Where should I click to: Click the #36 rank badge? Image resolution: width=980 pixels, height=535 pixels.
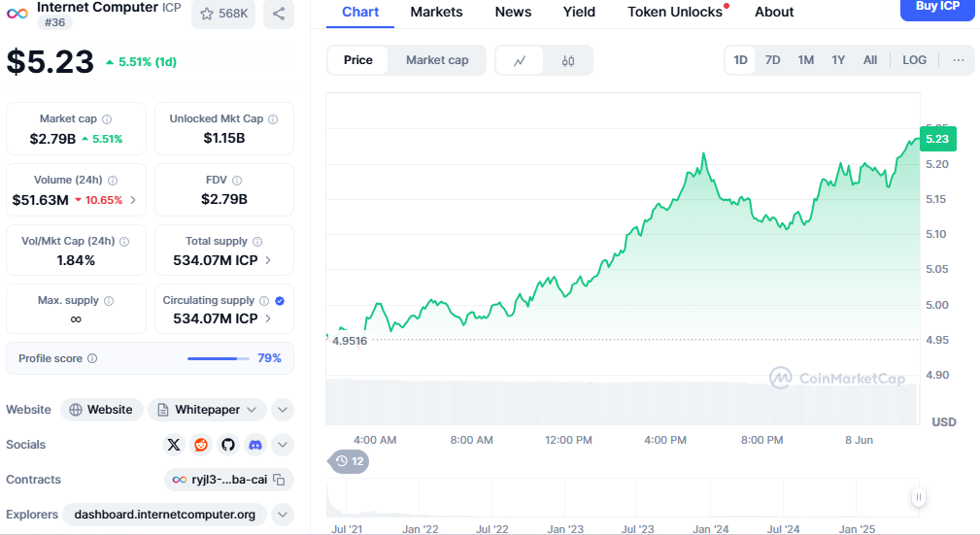click(x=54, y=22)
